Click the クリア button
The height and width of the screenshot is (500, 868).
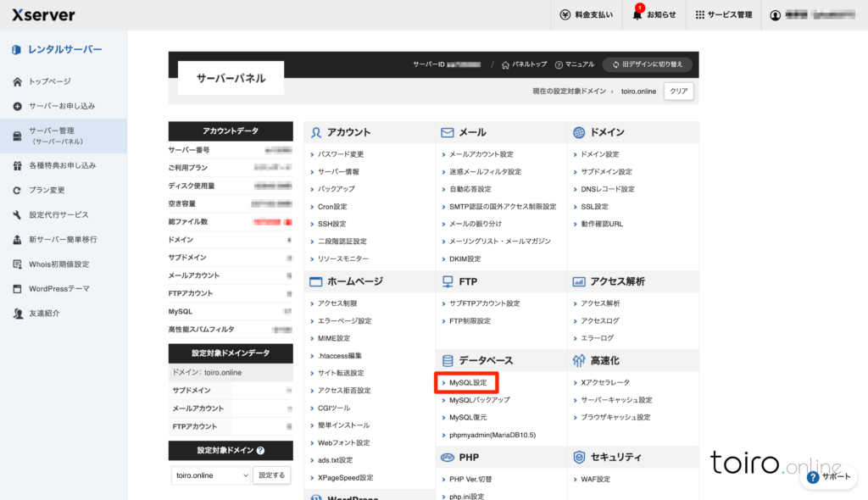click(678, 91)
